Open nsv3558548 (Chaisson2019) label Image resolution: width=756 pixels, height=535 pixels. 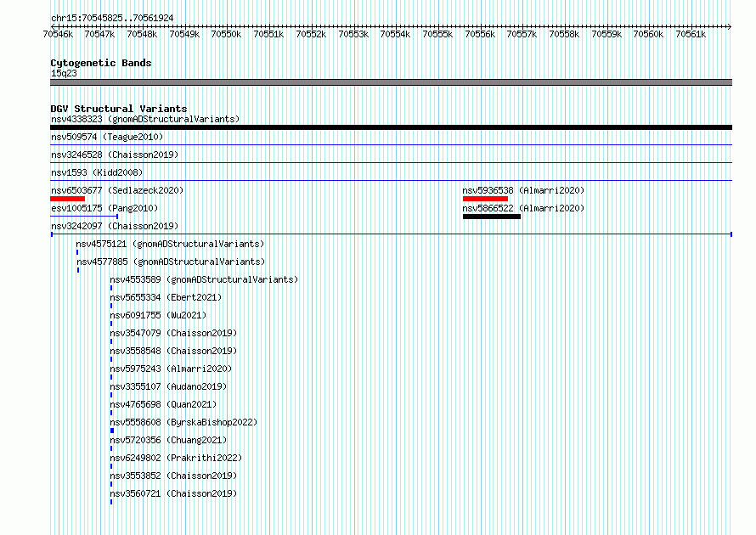click(173, 351)
